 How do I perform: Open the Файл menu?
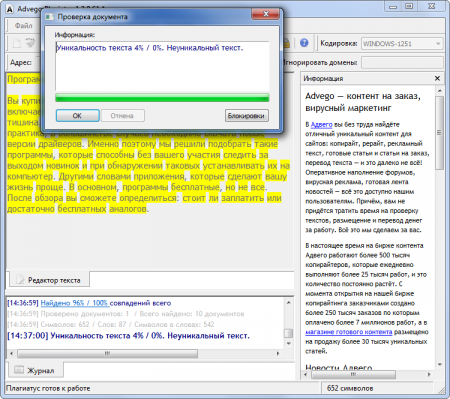point(24,26)
